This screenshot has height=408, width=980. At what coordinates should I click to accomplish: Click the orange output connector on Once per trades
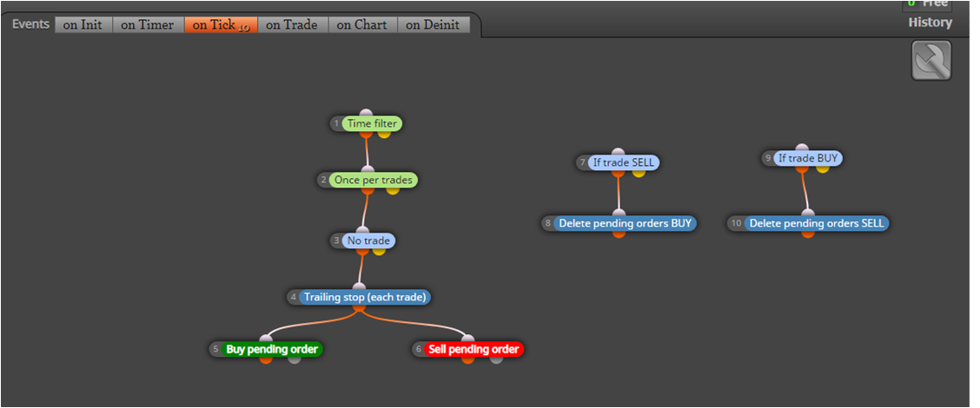pos(367,190)
